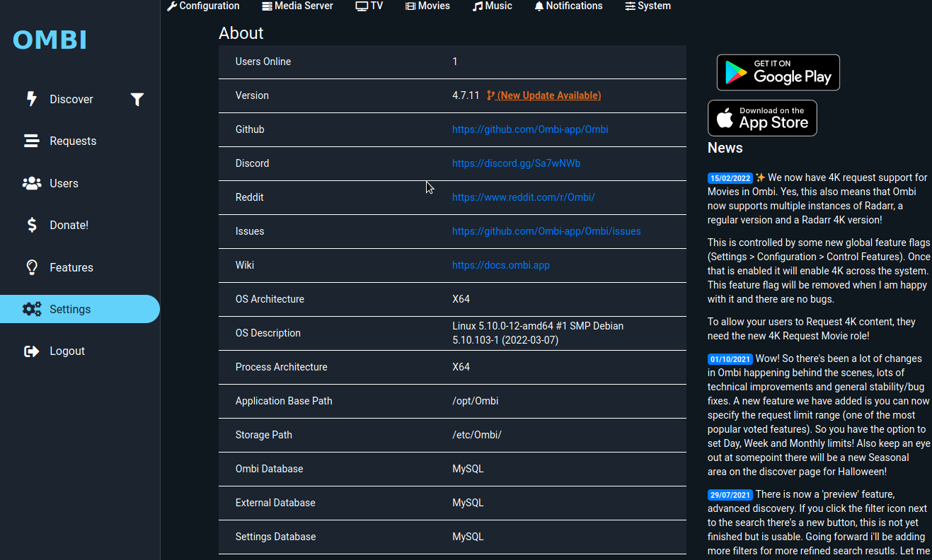
Task: Click the Logout arrow icon
Action: pos(32,351)
